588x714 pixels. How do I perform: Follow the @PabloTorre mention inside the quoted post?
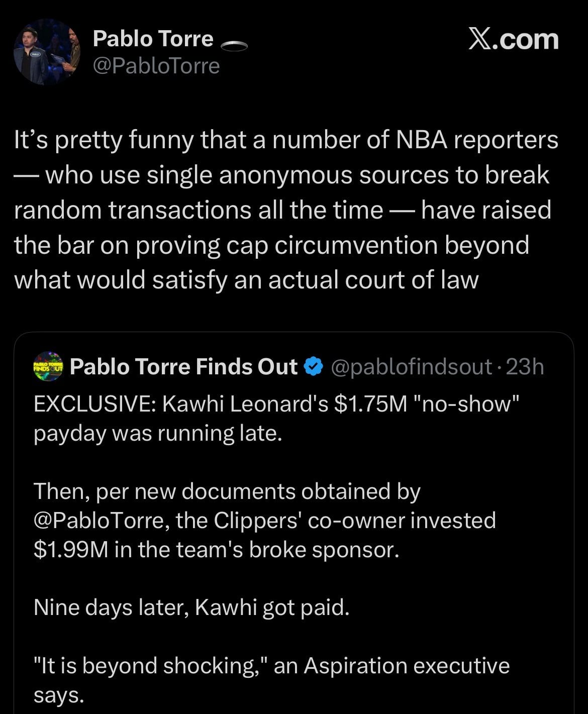[x=102, y=521]
